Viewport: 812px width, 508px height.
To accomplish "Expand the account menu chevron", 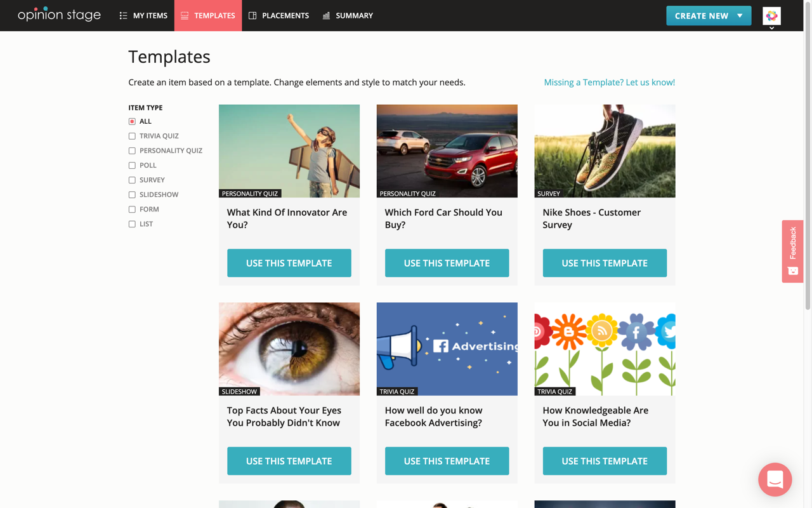I will coord(771,28).
